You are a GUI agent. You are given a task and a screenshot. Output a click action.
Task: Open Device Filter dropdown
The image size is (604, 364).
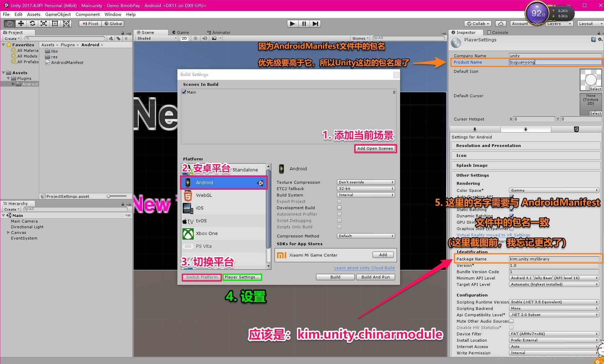pyautogui.click(x=554, y=334)
